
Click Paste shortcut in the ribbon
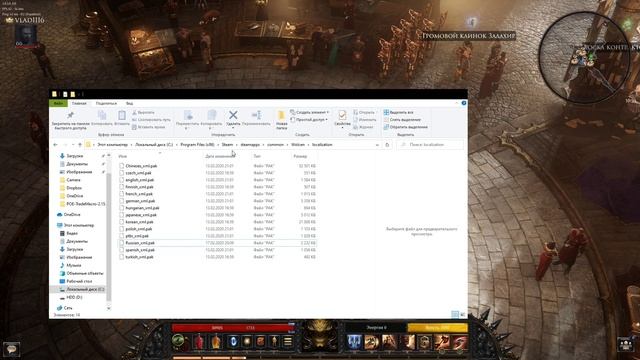coord(148,127)
